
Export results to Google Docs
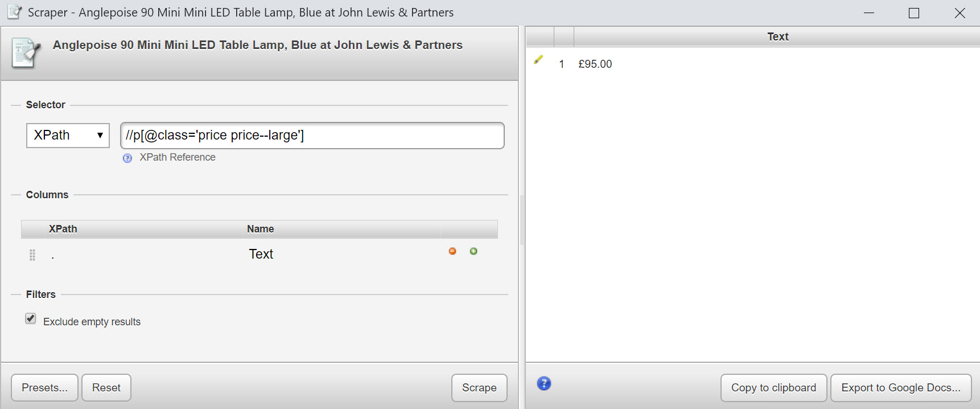901,388
